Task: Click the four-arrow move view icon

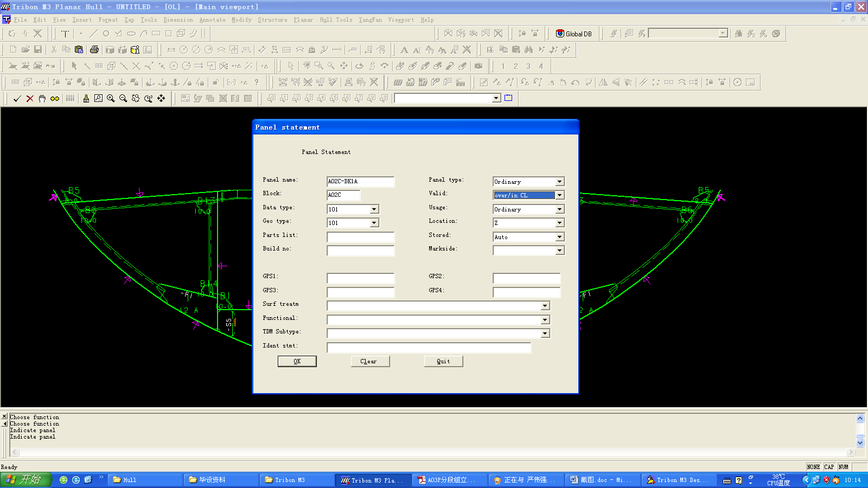Action: tap(161, 99)
